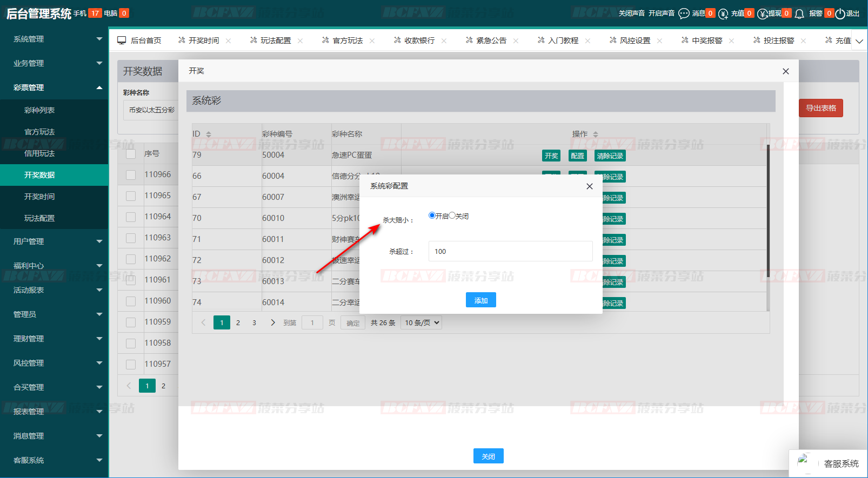868x478 pixels.
Task: Select the 开启 radio option
Action: tap(432, 216)
